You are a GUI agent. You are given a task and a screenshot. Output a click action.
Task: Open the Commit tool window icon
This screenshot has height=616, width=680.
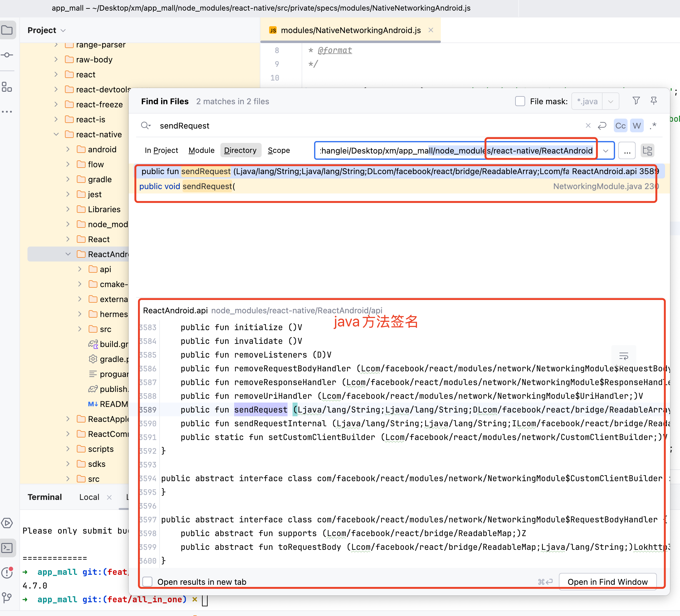coord(7,55)
